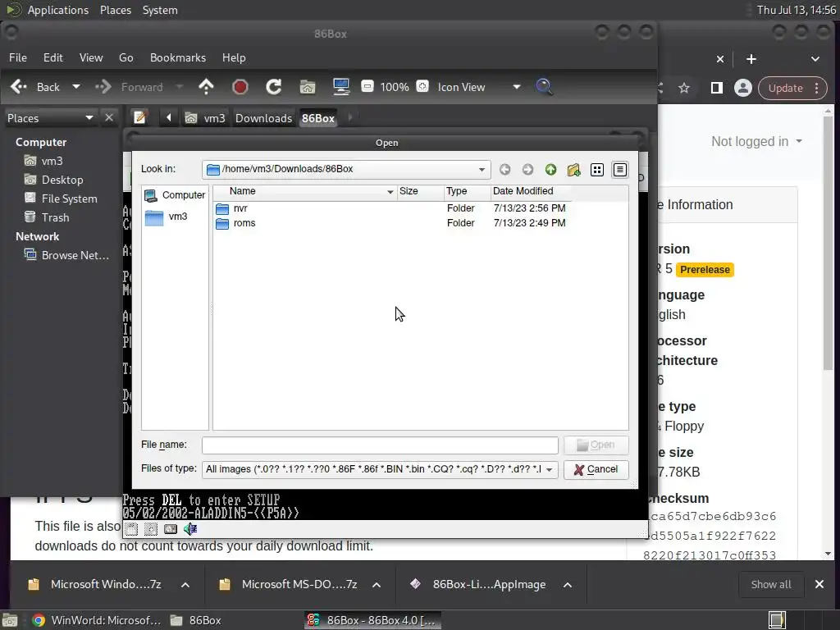Open the File menu in file manager
This screenshot has height=630, width=840.
click(18, 58)
